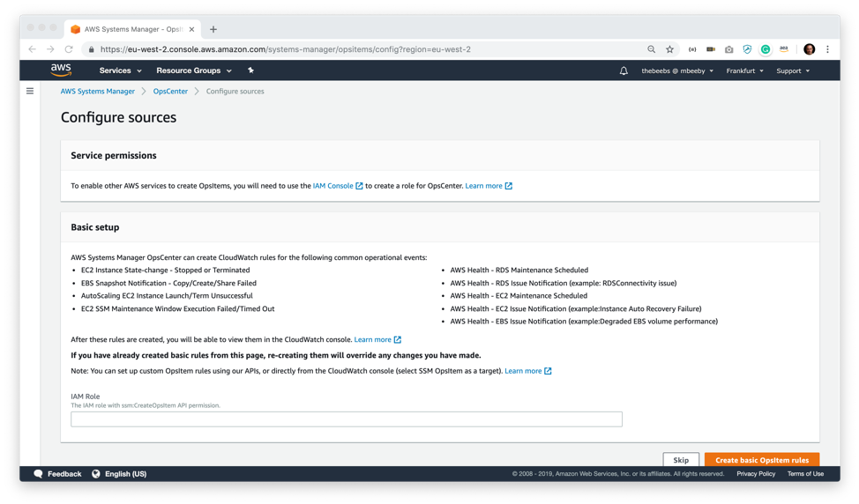Open the Feedback link in footer
Viewport: 859px width, 504px height.
pos(64,474)
